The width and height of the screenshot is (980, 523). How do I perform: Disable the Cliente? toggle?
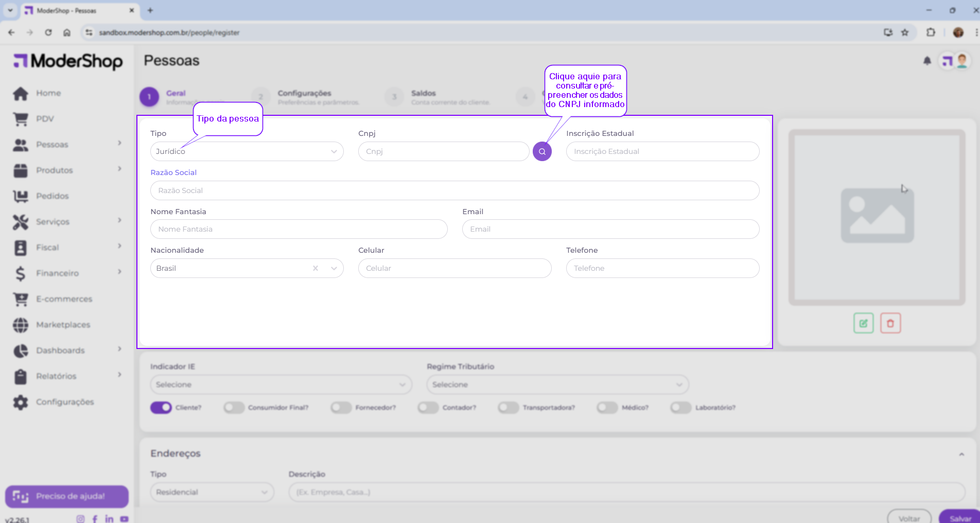point(161,408)
